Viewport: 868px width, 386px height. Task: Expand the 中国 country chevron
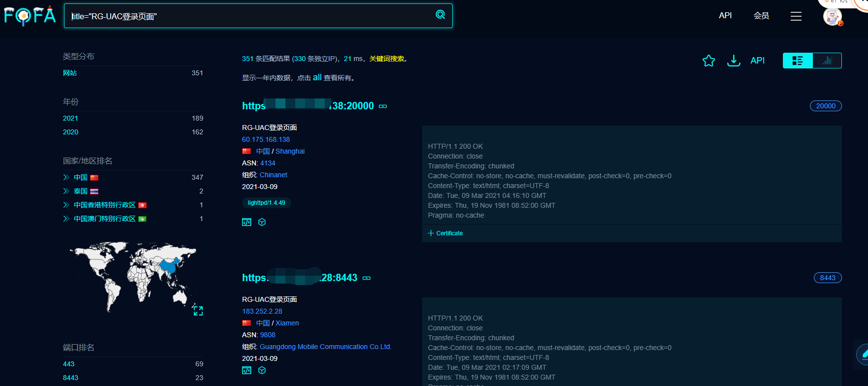coord(66,177)
